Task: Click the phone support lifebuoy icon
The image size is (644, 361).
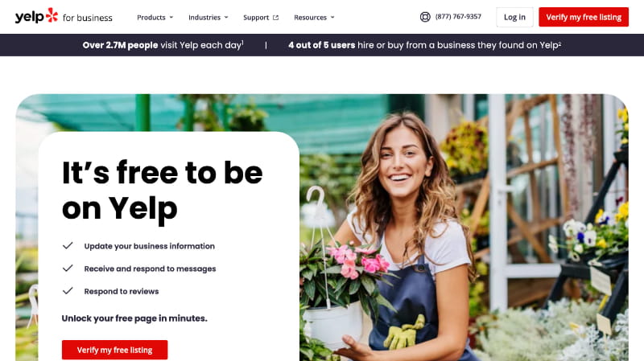Action: tap(425, 17)
